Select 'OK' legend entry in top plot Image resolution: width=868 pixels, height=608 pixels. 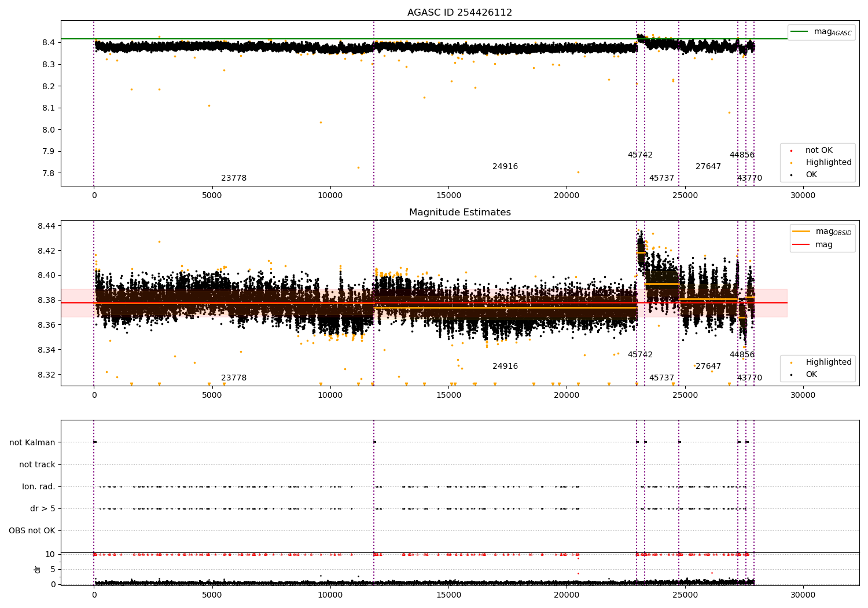click(811, 175)
